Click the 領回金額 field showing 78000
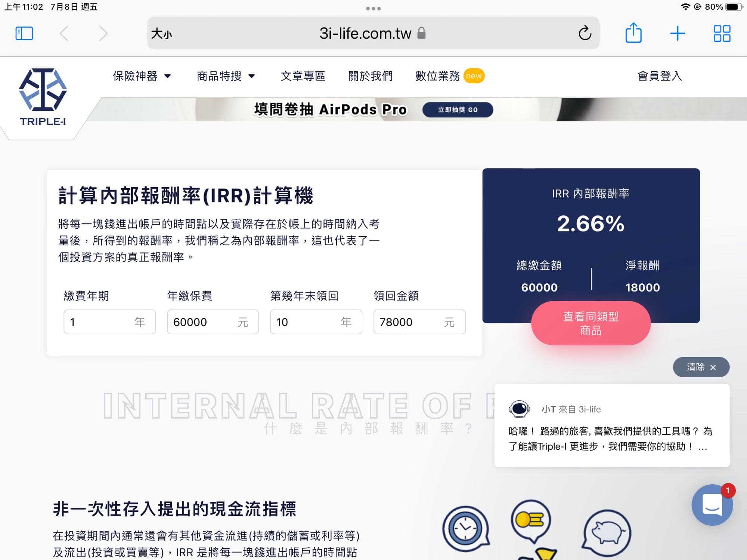 tap(419, 322)
